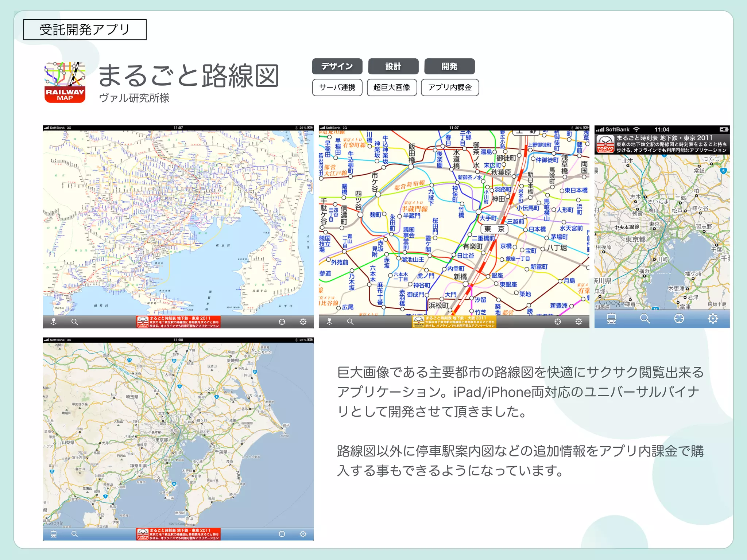Image resolution: width=747 pixels, height=560 pixels.
Task: Click 浜松町 station on subway map
Action: pyautogui.click(x=438, y=305)
